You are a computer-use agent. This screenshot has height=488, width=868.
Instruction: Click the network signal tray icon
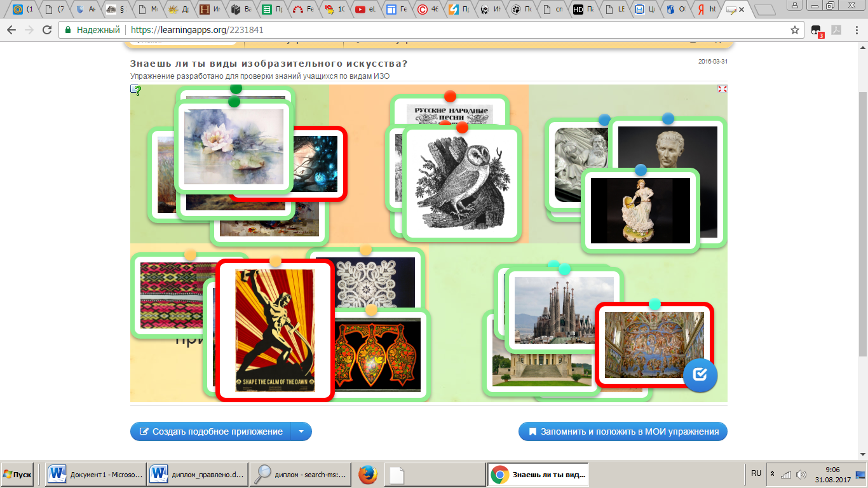tap(786, 474)
